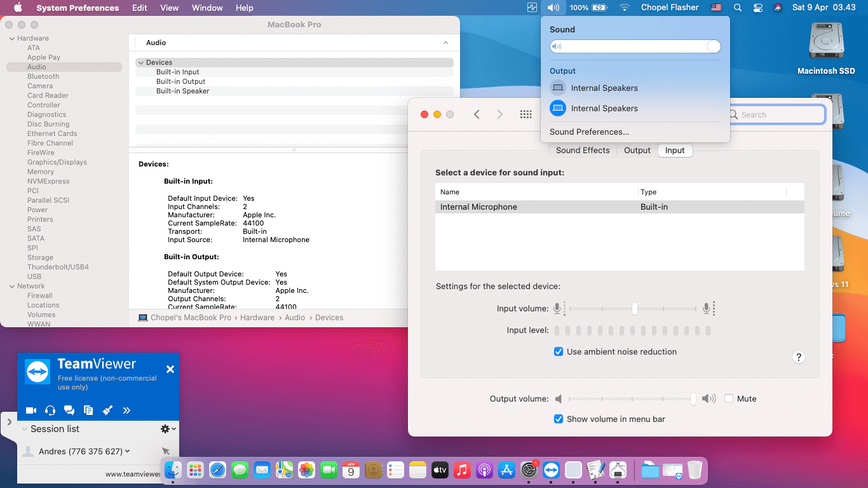Open Sound Preferences… from the sound menu
Image resolution: width=868 pixels, height=488 pixels.
click(x=589, y=132)
